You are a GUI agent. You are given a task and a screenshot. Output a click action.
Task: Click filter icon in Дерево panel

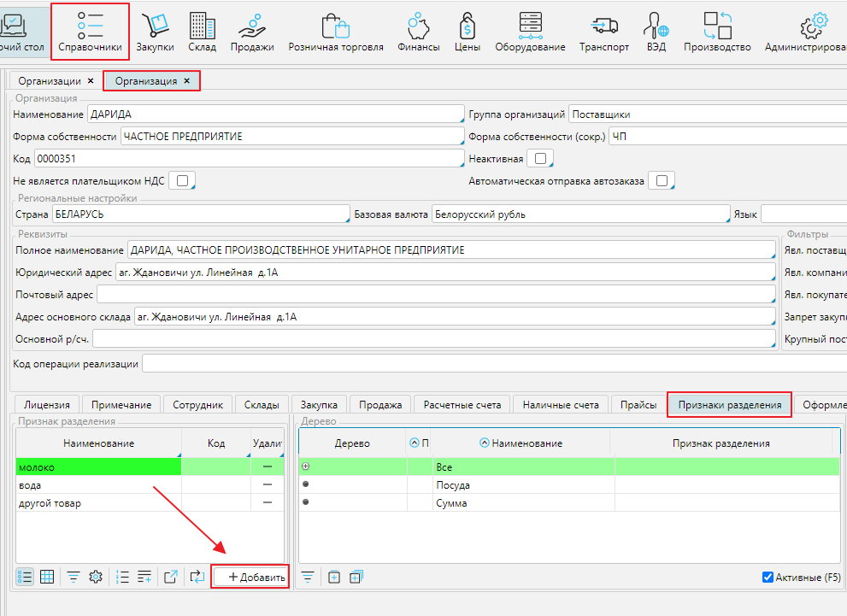point(308,577)
